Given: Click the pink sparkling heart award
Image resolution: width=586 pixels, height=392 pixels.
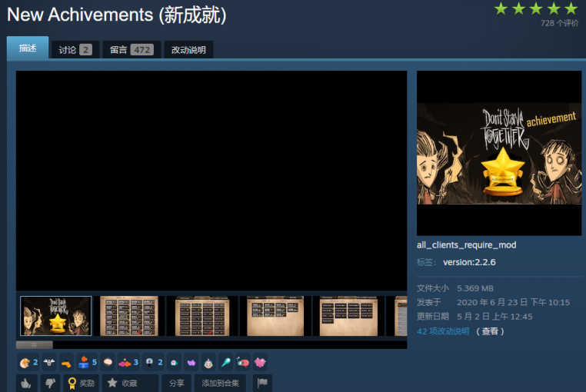Looking at the screenshot, I should 260,362.
